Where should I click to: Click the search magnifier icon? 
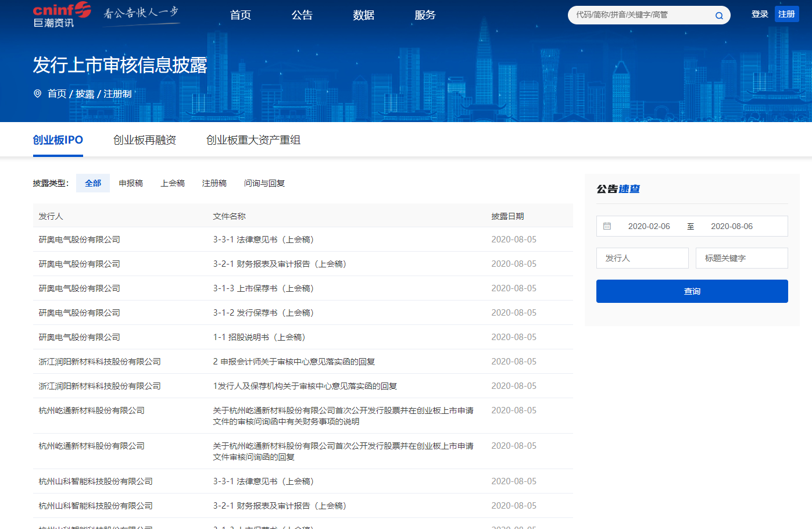(719, 16)
